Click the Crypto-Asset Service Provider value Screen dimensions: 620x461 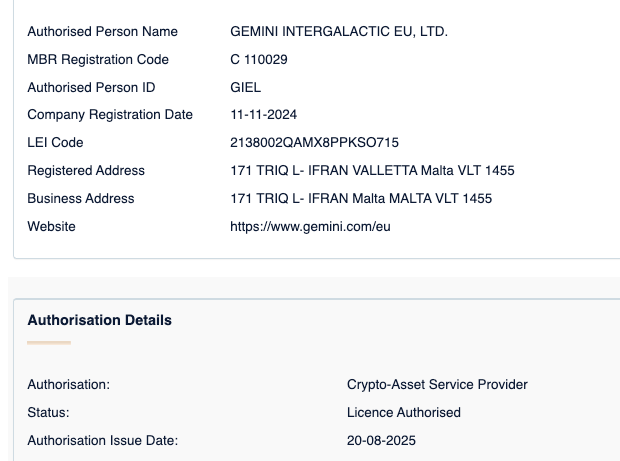point(437,385)
